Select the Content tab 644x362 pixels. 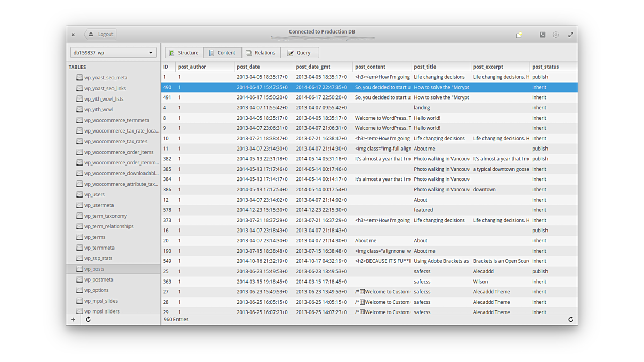(222, 53)
